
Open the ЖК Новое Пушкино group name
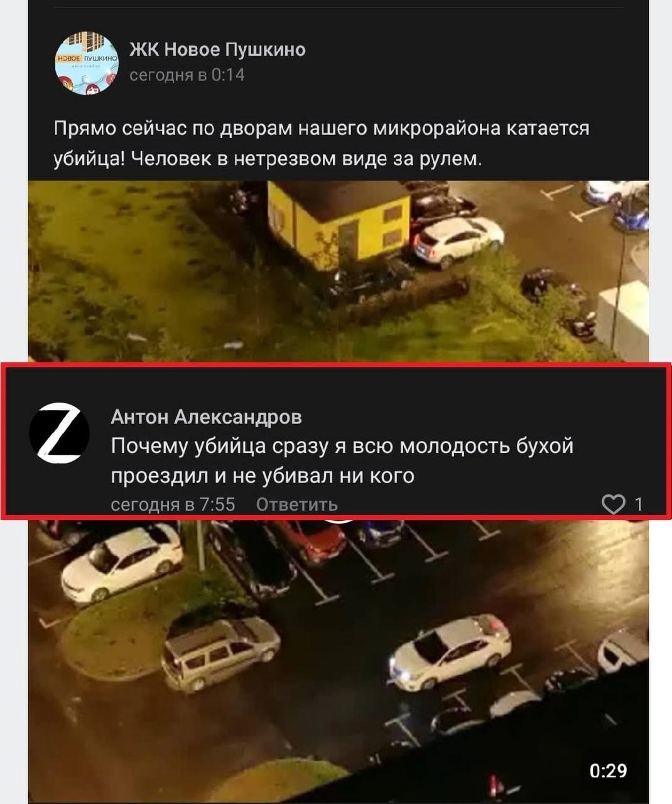point(217,49)
